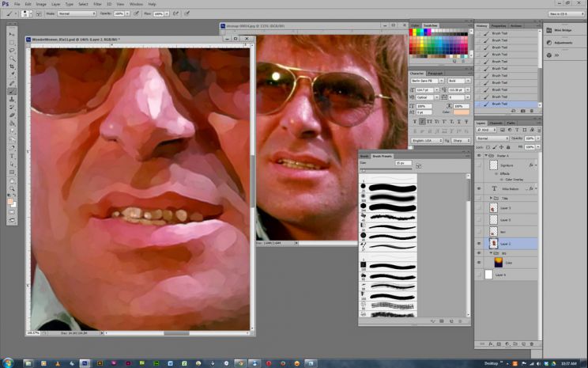Open the brush panel toggle in options bar

coord(39,13)
